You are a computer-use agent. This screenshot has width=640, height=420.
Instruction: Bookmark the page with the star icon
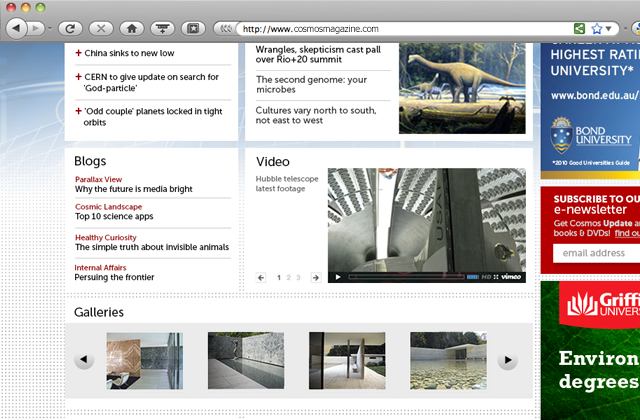pos(596,29)
